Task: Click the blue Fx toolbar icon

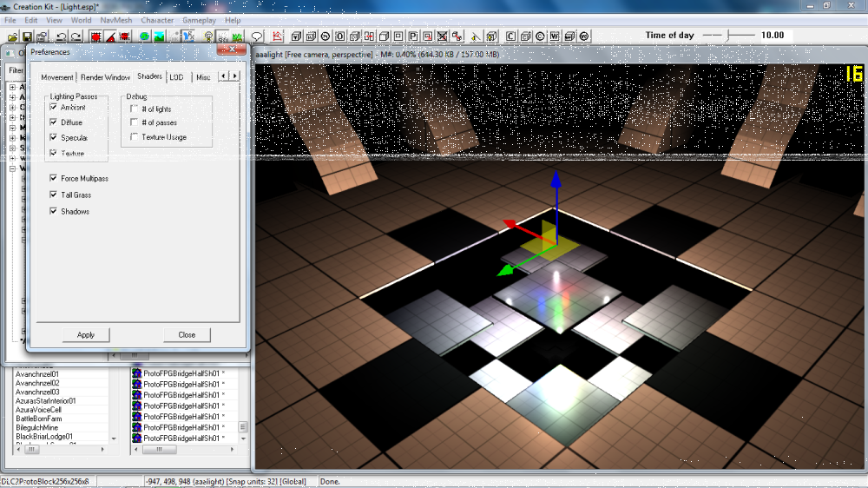Action: [188, 36]
